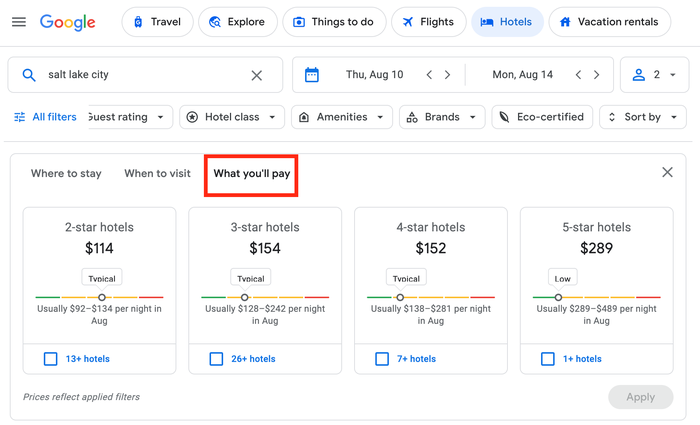The width and height of the screenshot is (700, 425).
Task: Open the calendar date picker icon
Action: 312,75
